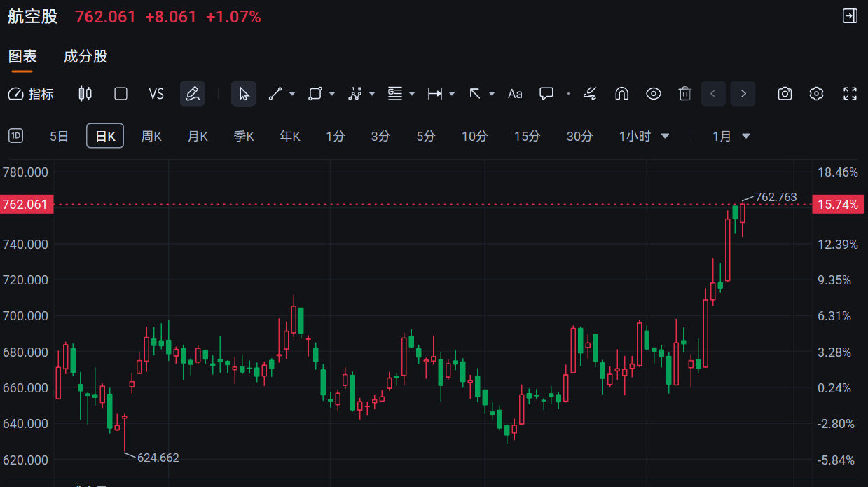
Task: Click the candlestick chart type icon
Action: (85, 94)
